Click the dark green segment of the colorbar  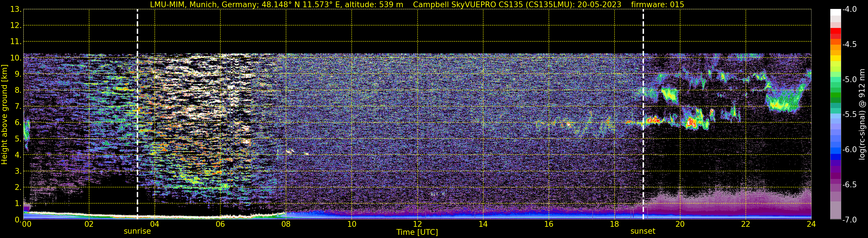(x=835, y=100)
